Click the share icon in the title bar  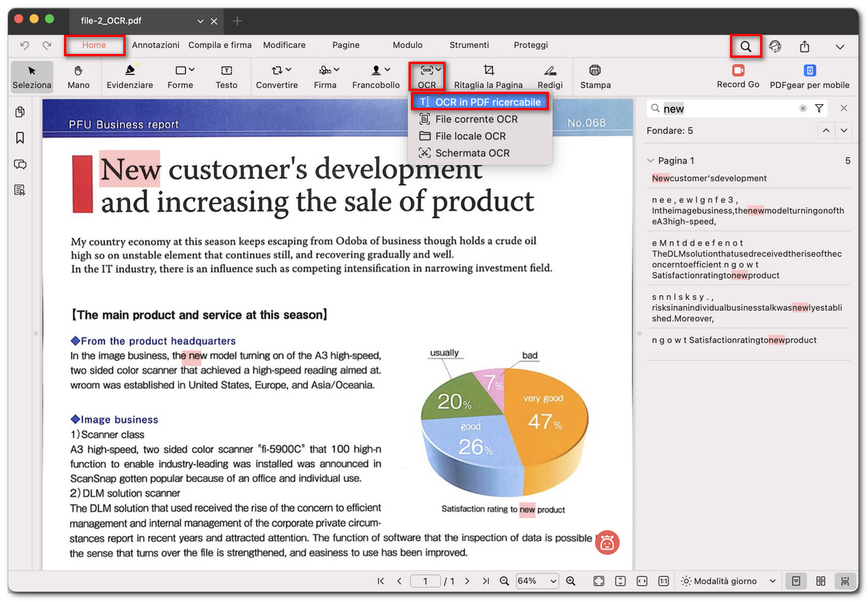pyautogui.click(x=805, y=46)
